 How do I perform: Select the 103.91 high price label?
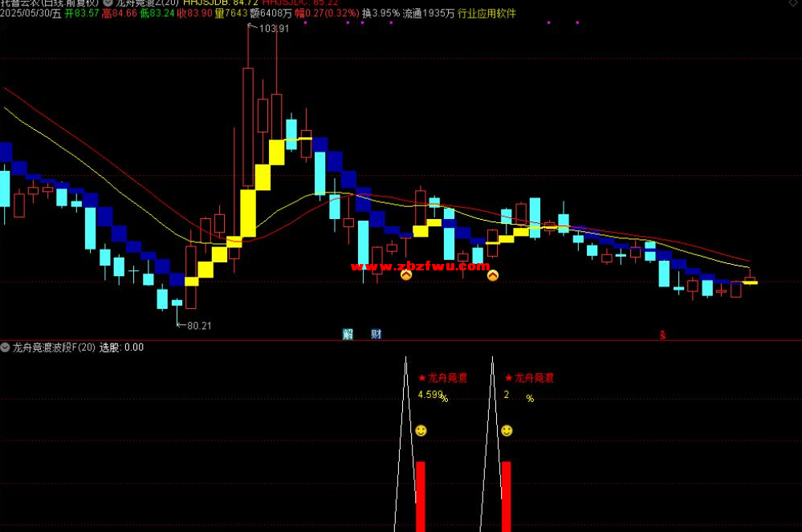[274, 29]
